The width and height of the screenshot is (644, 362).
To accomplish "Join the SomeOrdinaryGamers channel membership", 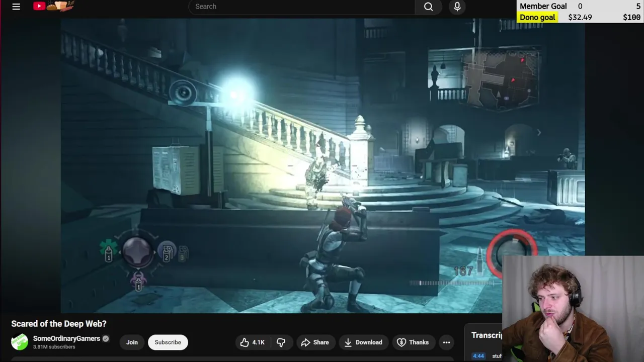I will [x=132, y=342].
